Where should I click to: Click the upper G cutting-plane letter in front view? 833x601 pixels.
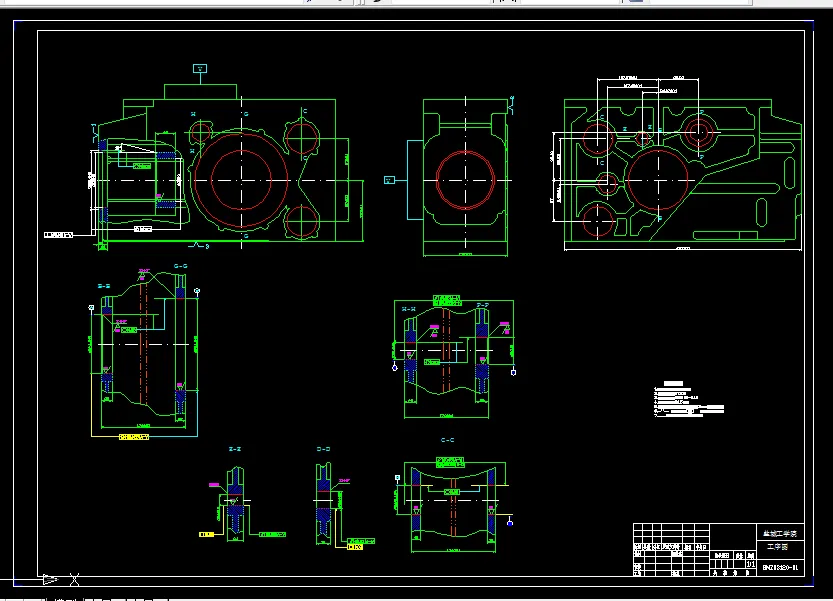[x=246, y=114]
